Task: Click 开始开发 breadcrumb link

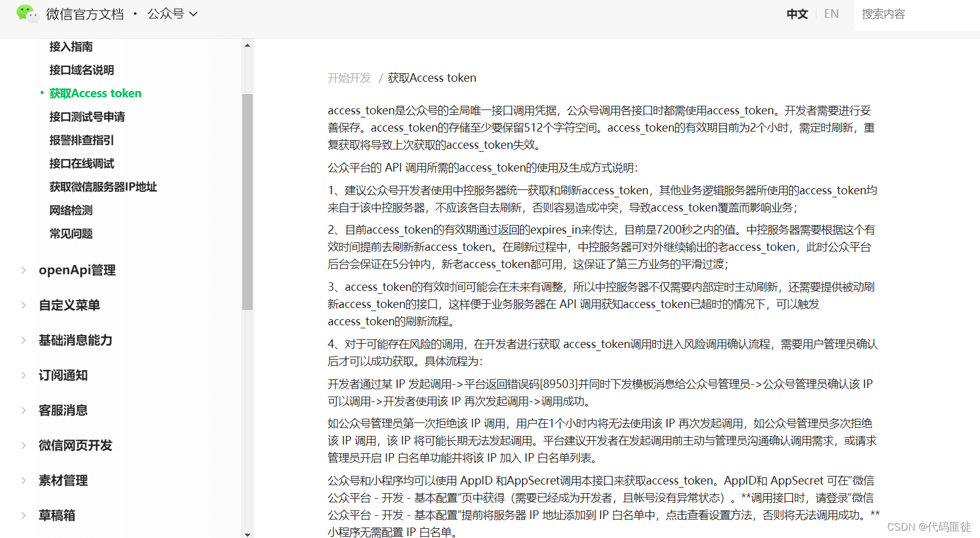Action: [x=349, y=78]
